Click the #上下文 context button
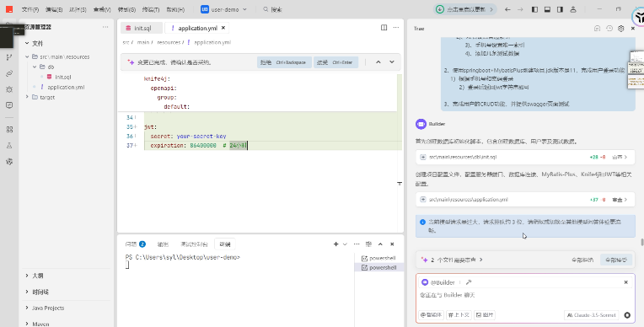Viewport: 644px width, 327px height. tap(459, 315)
